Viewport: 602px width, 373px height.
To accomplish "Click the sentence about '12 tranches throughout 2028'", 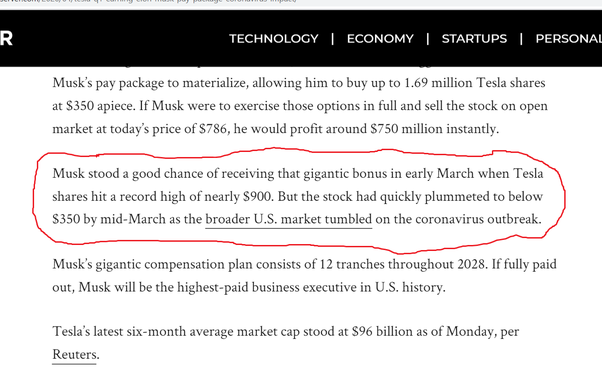I will point(304,276).
